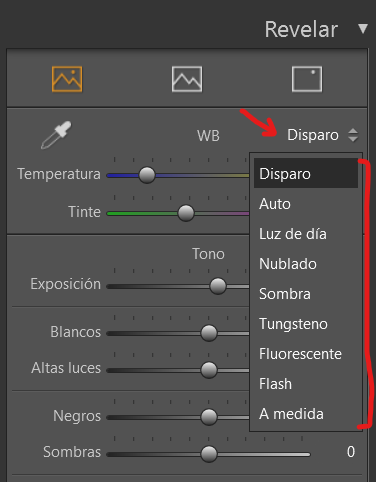This screenshot has height=482, width=376.
Task: Click the Sombras value field showing 0
Action: (x=351, y=452)
